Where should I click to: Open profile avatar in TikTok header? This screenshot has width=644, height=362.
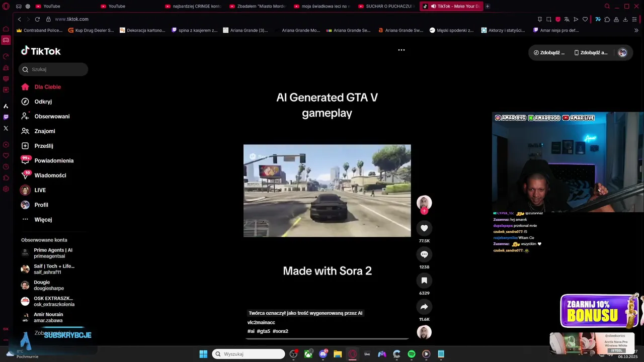[x=622, y=52]
